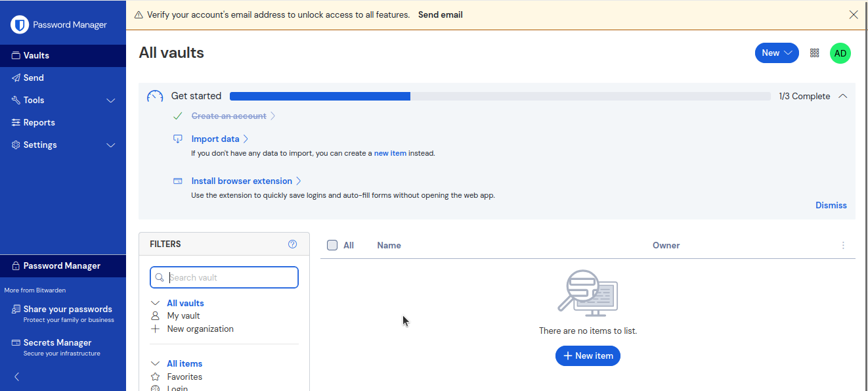Open the AD account avatar menu
Image resolution: width=868 pixels, height=391 pixels.
point(840,53)
